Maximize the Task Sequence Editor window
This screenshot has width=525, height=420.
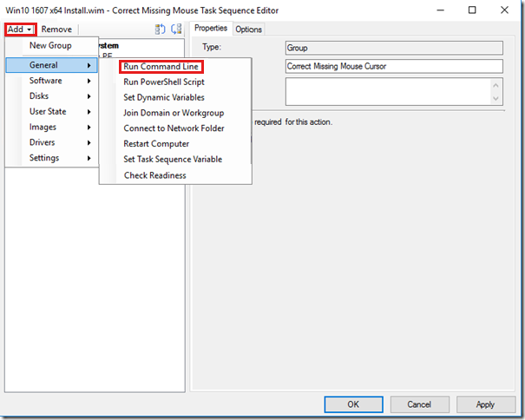tap(472, 10)
